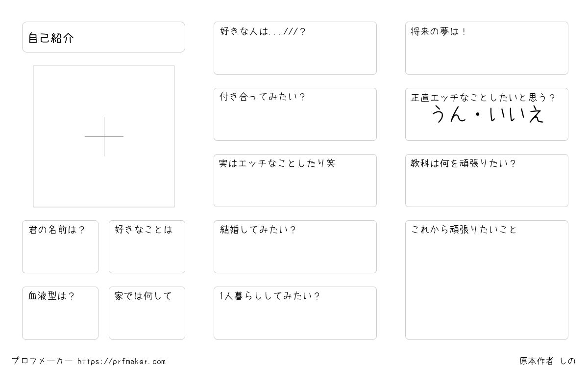
Task: Select the これから頑張りたいこと large box
Action: click(x=487, y=280)
